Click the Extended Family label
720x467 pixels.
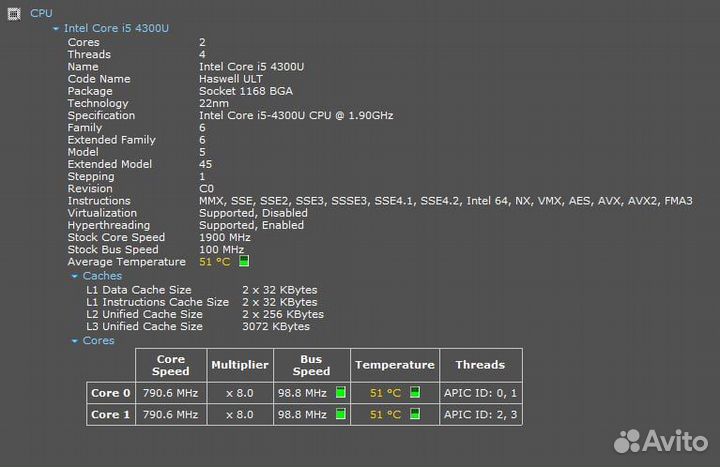112,140
